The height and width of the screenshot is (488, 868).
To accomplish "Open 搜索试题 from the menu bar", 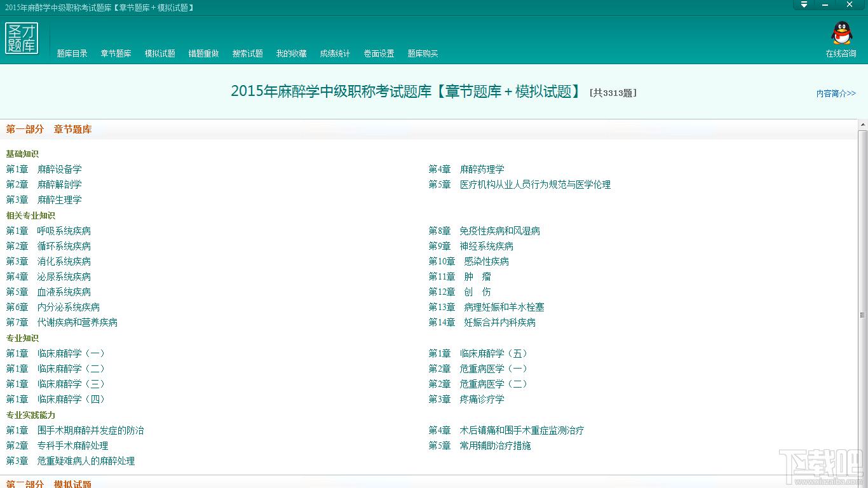I will 248,53.
